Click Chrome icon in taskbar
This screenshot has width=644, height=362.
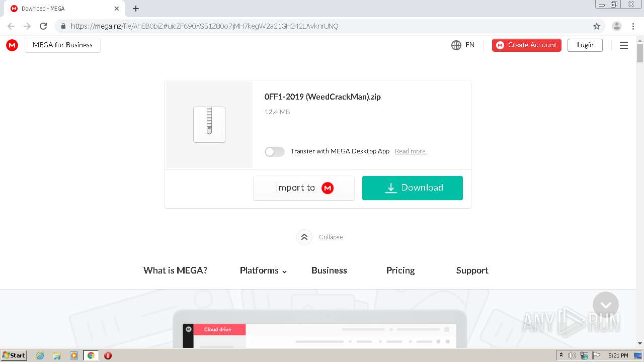tap(91, 355)
